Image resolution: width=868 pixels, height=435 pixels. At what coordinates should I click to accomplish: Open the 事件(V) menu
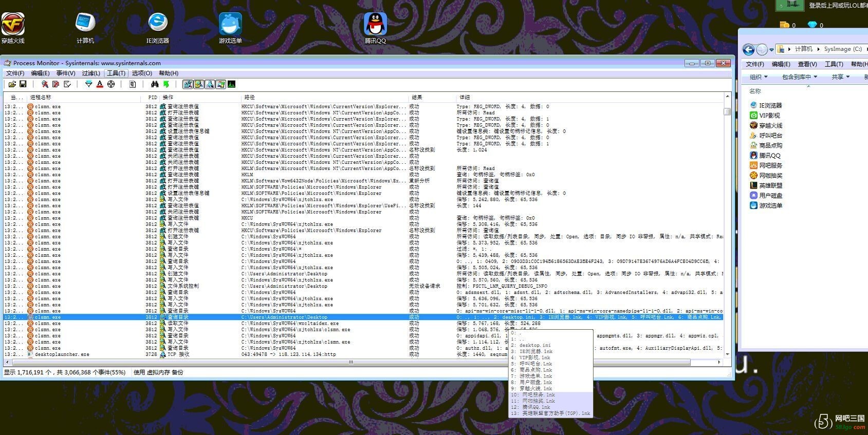pos(66,73)
